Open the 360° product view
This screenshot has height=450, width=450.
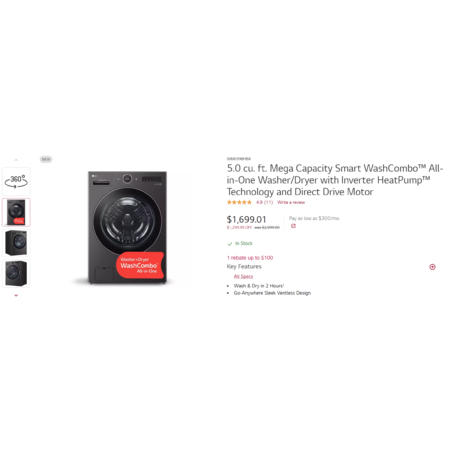coord(16,181)
